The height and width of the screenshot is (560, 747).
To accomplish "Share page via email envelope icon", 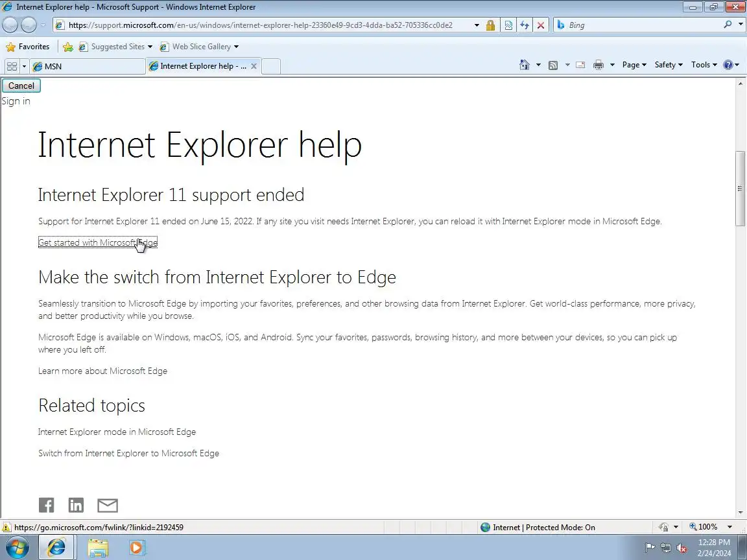I will 108,506.
